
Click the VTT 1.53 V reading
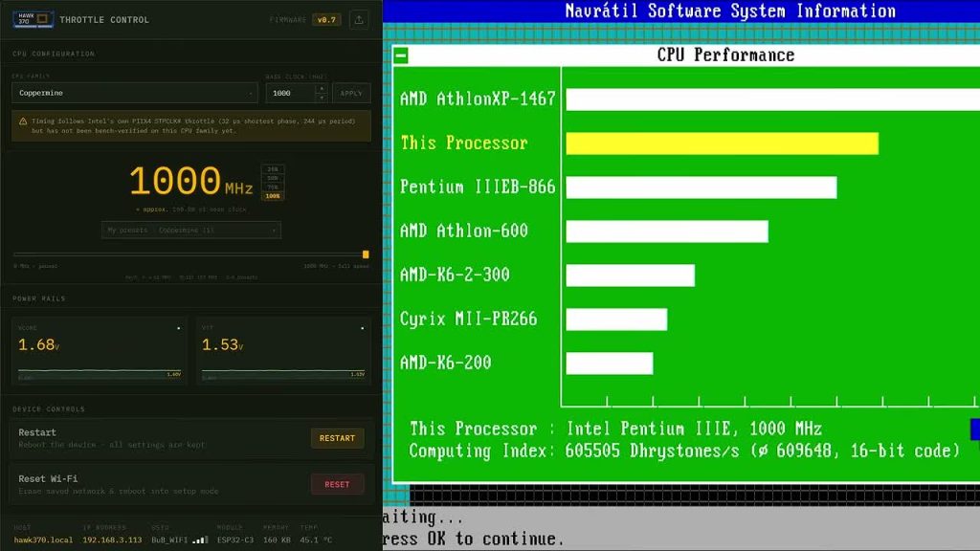point(222,344)
